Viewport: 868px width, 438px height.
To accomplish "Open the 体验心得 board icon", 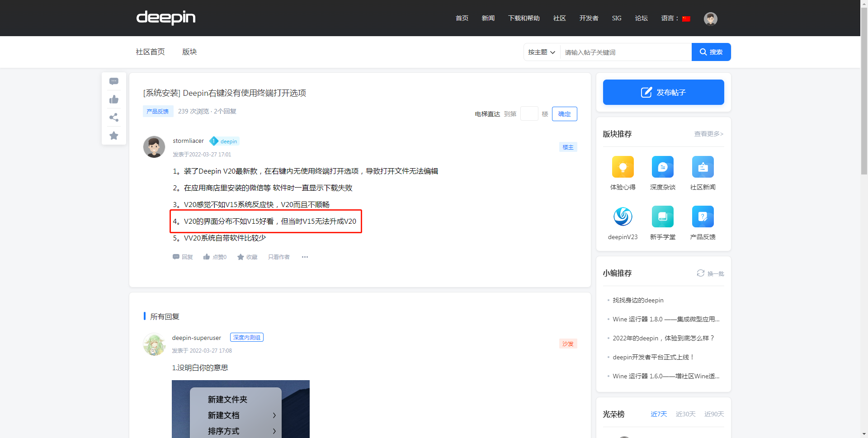I will tap(623, 167).
